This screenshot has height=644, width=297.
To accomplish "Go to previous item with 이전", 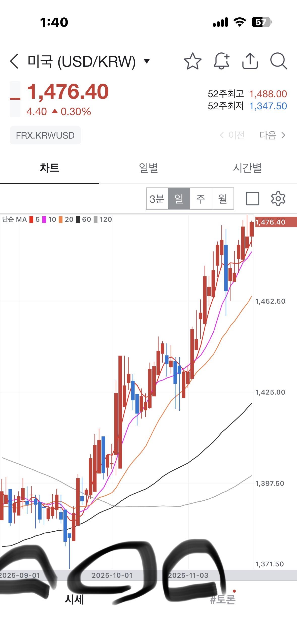I will [232, 135].
